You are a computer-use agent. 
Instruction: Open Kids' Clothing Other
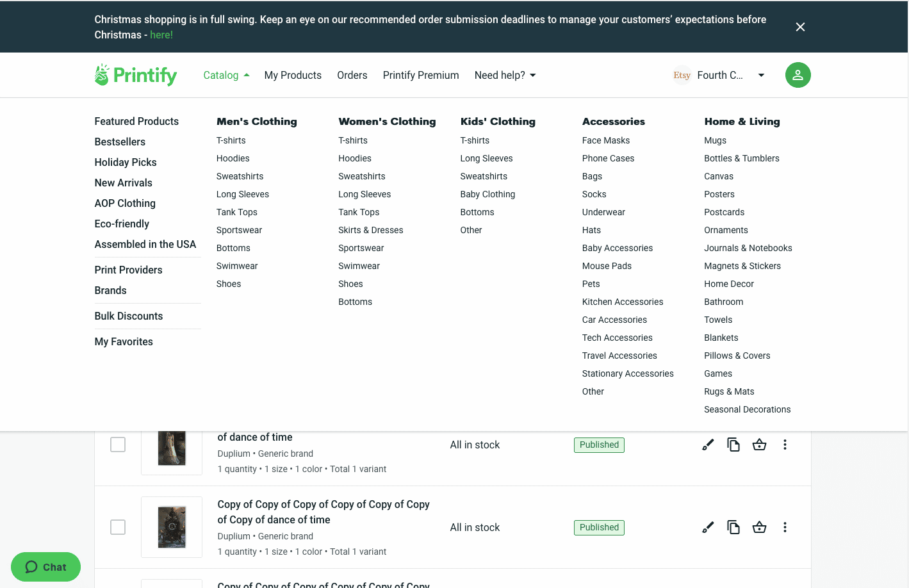click(x=471, y=230)
